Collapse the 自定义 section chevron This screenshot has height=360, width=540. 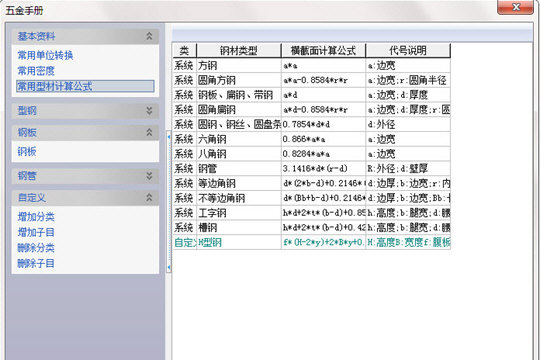pyautogui.click(x=149, y=197)
